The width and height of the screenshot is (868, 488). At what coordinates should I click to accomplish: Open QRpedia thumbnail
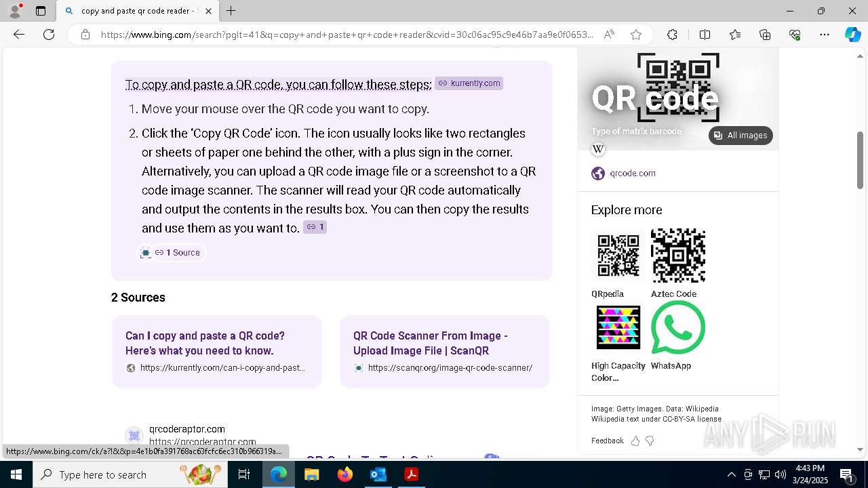coord(618,256)
